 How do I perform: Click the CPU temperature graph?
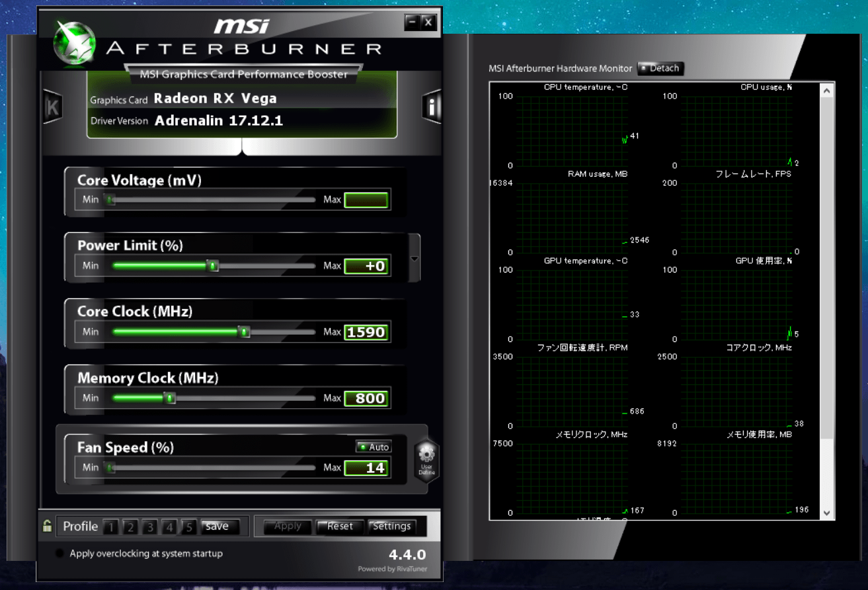point(572,131)
